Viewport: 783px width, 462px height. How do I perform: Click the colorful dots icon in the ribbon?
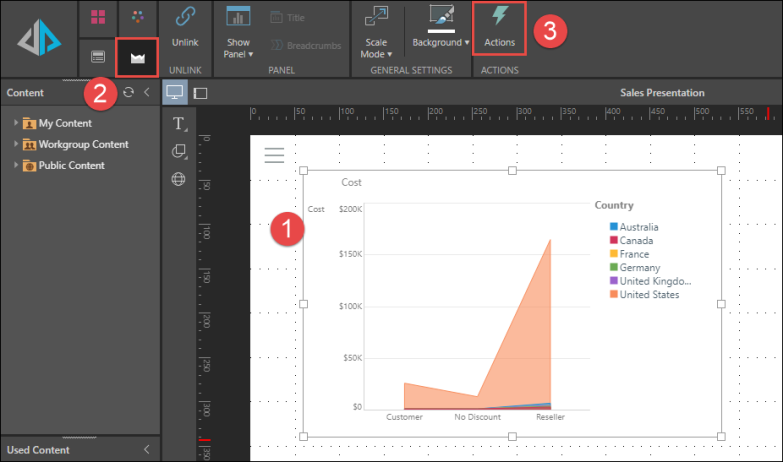click(138, 18)
